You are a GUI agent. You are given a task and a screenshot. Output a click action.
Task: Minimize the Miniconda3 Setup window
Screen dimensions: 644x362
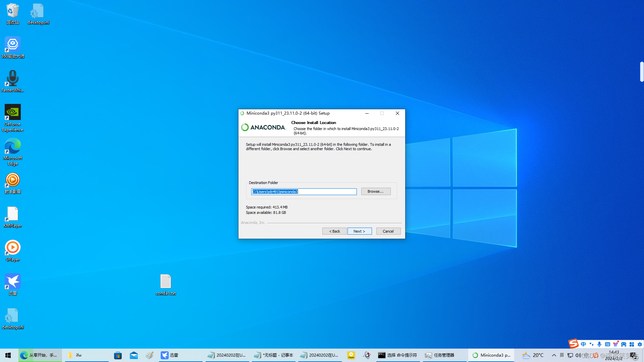[x=367, y=113]
